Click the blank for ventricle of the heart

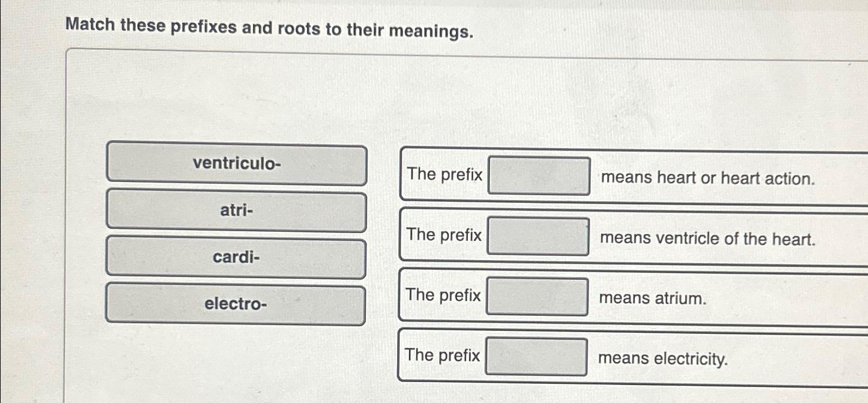click(x=538, y=235)
